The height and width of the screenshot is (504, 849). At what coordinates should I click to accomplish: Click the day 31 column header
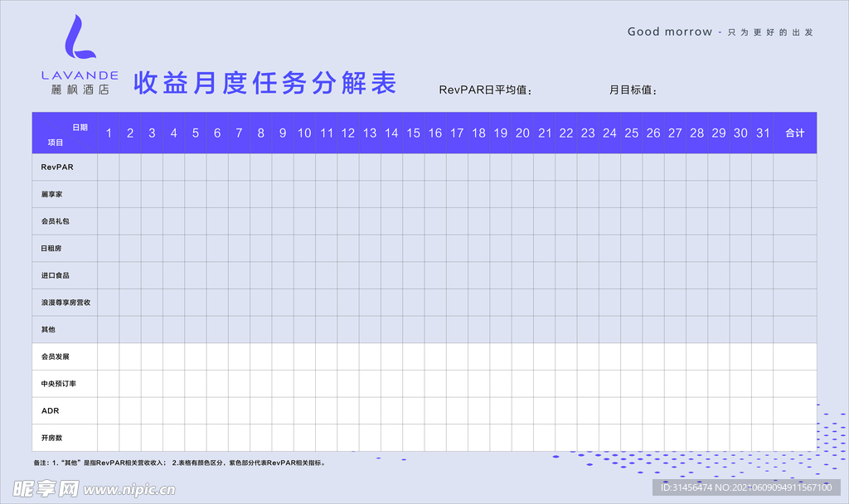point(762,133)
